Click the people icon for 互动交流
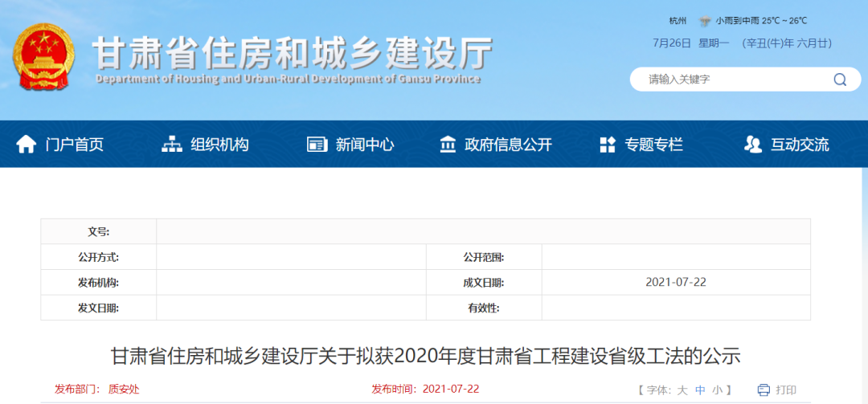 [753, 145]
